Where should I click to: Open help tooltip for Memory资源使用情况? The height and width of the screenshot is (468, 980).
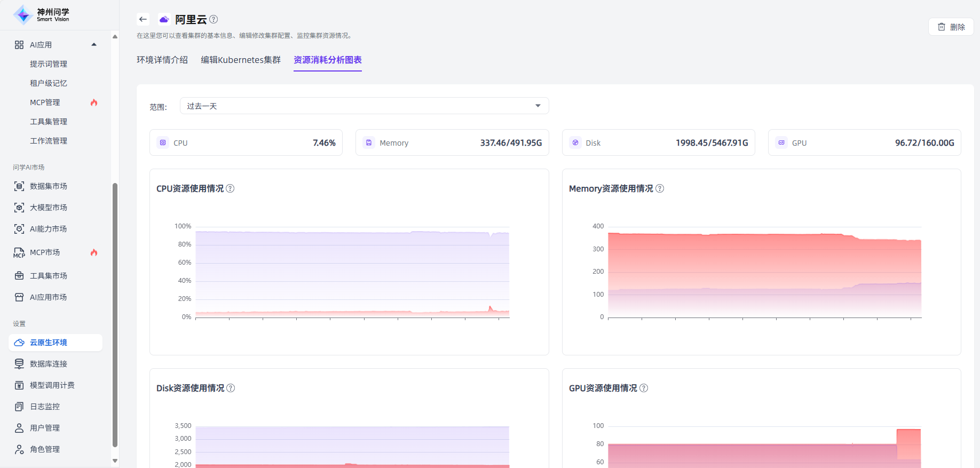[x=660, y=188]
